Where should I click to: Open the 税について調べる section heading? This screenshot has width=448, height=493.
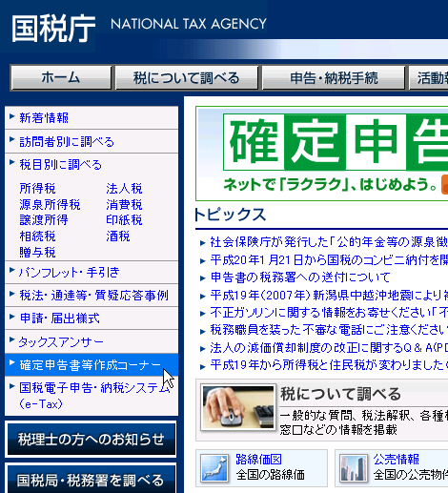coord(340,394)
